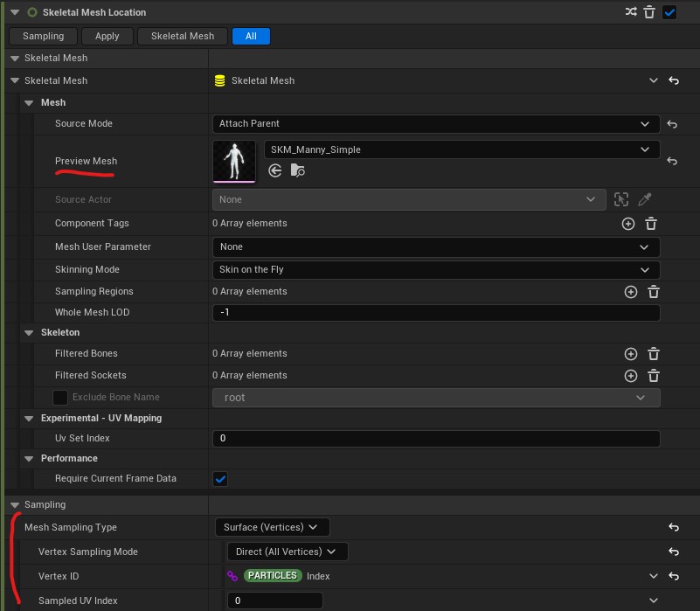Click the Vertex ID linked parameter icon
The image size is (700, 611).
(232, 576)
